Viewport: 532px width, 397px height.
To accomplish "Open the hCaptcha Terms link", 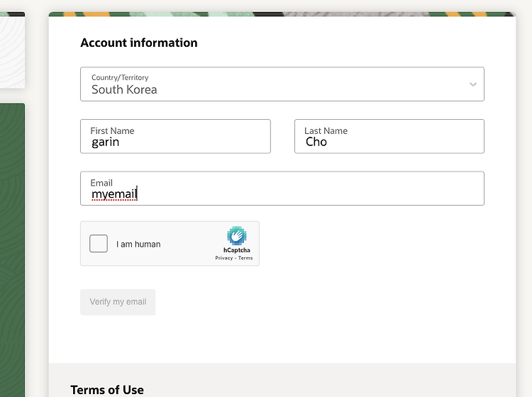I will [x=245, y=258].
